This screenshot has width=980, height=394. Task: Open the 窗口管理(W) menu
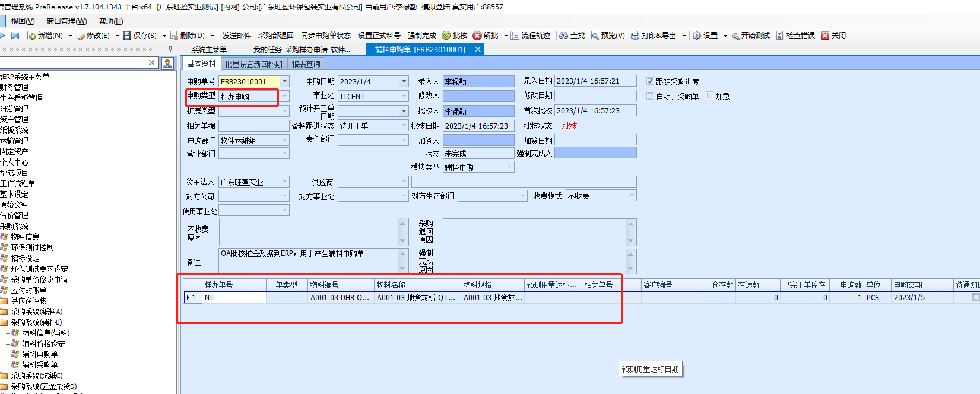[x=66, y=21]
